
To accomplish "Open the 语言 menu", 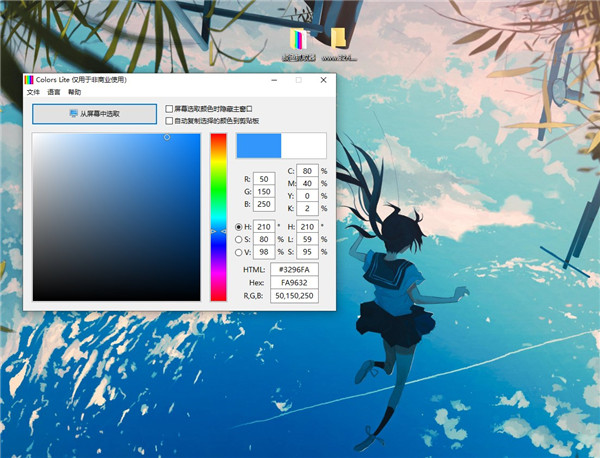I will [54, 92].
